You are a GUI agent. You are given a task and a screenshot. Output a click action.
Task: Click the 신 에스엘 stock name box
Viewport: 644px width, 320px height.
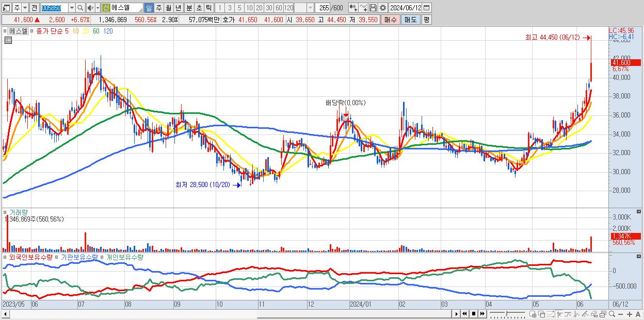(122, 8)
